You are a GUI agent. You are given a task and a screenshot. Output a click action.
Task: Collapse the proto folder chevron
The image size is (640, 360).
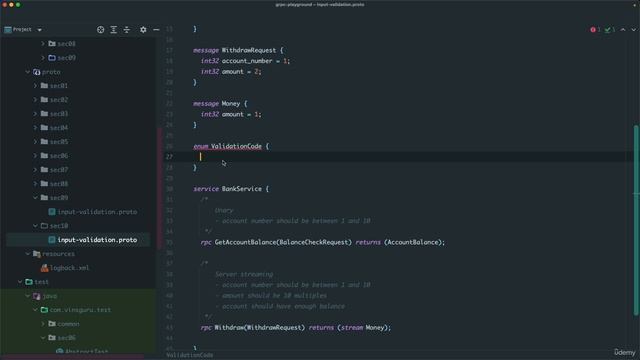tap(27, 72)
